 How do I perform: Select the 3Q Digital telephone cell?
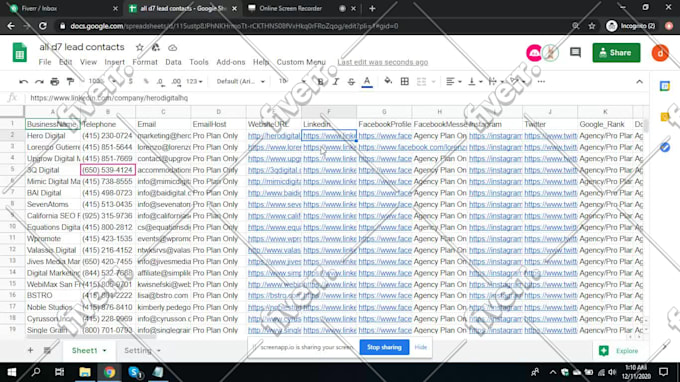(108, 170)
